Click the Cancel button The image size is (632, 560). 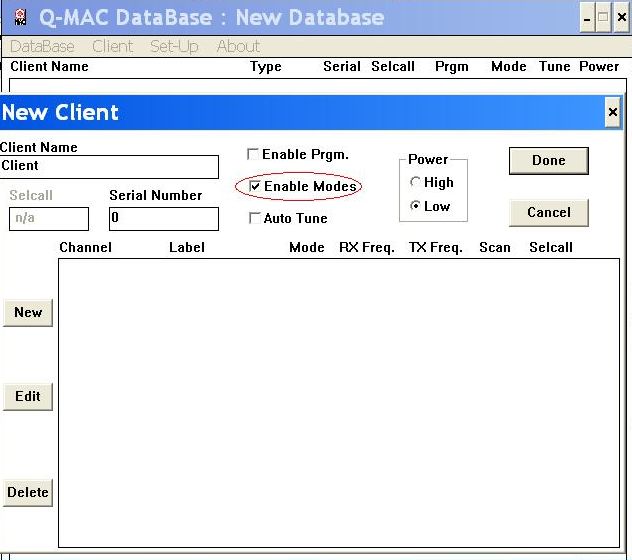(x=549, y=212)
